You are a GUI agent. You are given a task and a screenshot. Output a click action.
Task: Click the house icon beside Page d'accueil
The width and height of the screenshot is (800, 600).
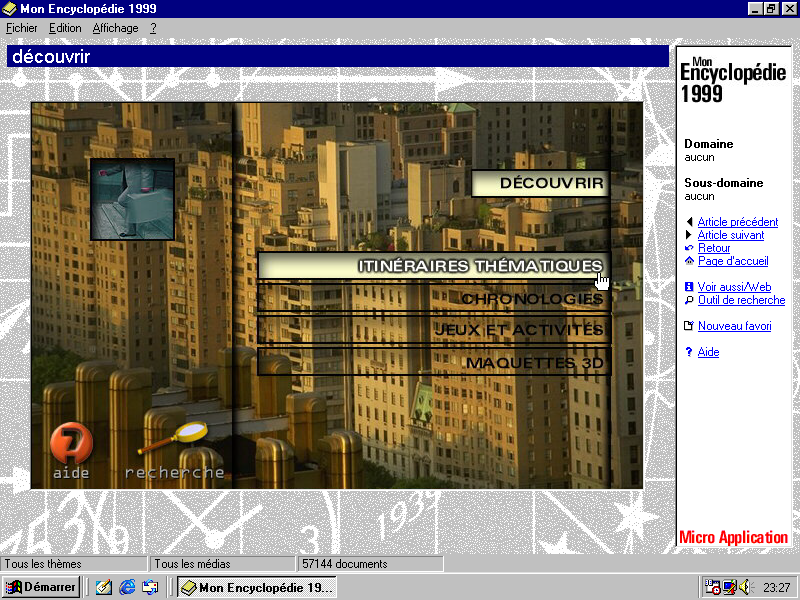pyautogui.click(x=689, y=261)
